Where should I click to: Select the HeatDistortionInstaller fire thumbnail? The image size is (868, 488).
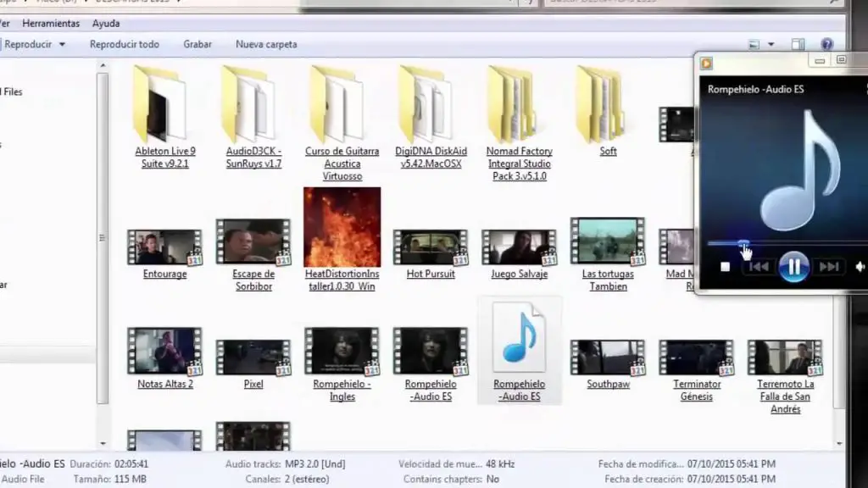[342, 227]
